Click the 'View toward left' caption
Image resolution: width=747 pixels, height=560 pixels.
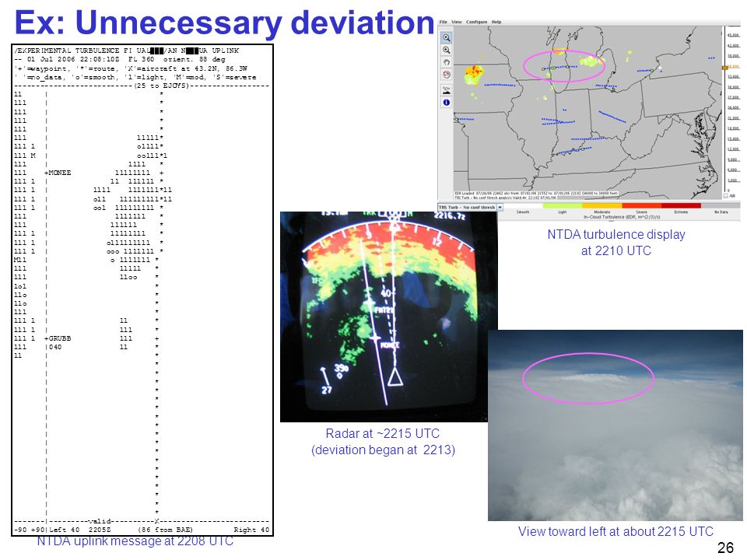(615, 531)
